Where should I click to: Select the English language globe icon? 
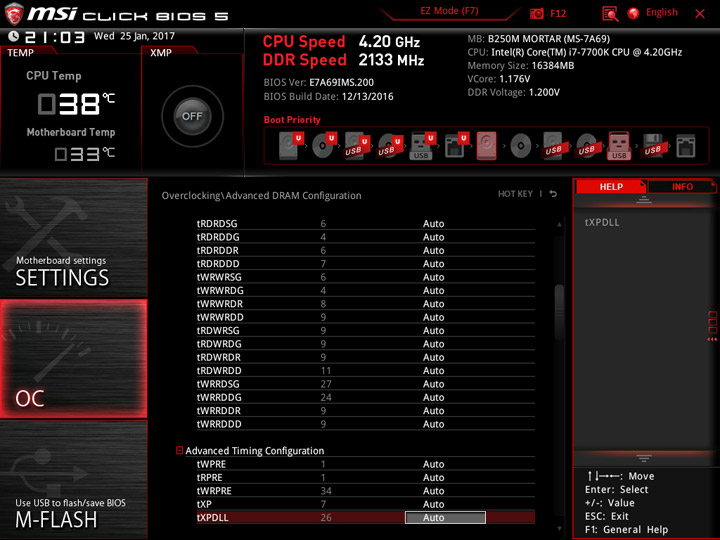coord(634,13)
